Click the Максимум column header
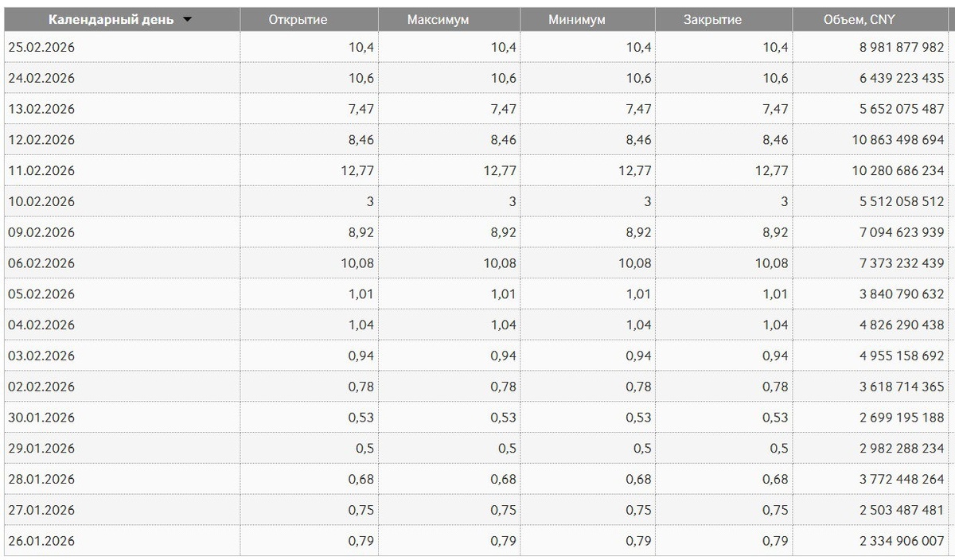The image size is (955, 560). pos(449,20)
